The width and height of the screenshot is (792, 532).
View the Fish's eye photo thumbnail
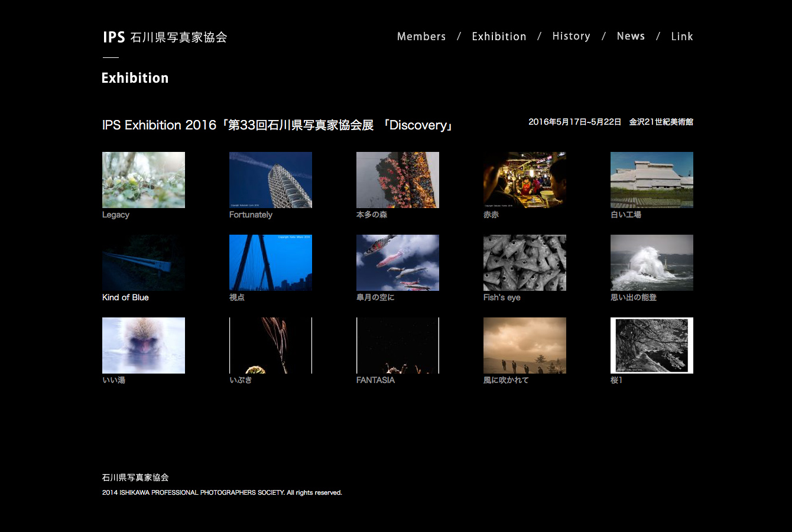coord(525,262)
